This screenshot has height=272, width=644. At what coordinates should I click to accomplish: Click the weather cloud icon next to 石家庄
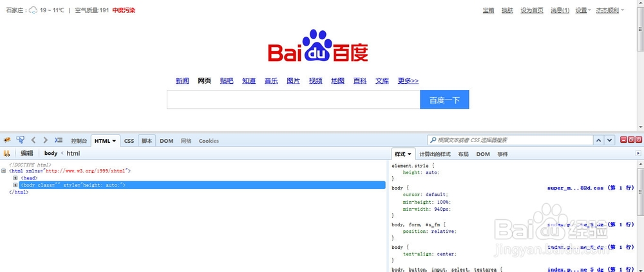coord(33,10)
